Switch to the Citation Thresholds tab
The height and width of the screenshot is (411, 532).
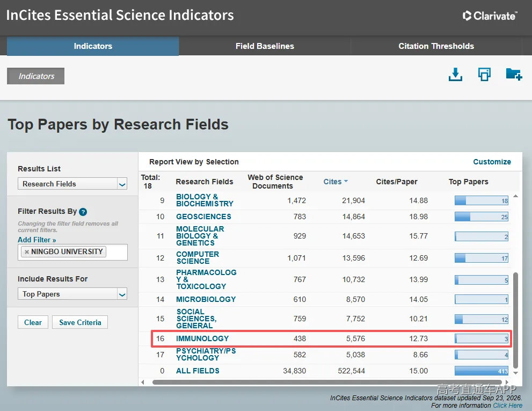point(436,46)
